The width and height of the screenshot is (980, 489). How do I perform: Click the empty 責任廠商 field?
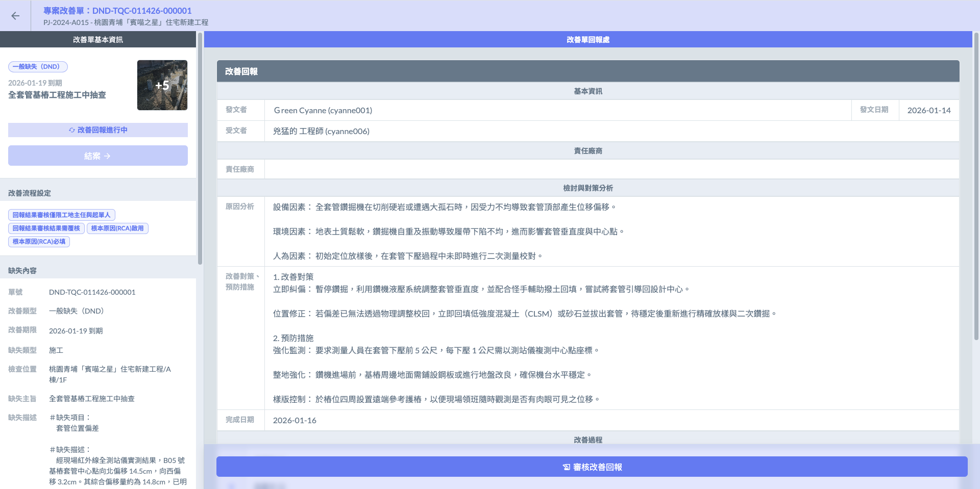coord(611,169)
